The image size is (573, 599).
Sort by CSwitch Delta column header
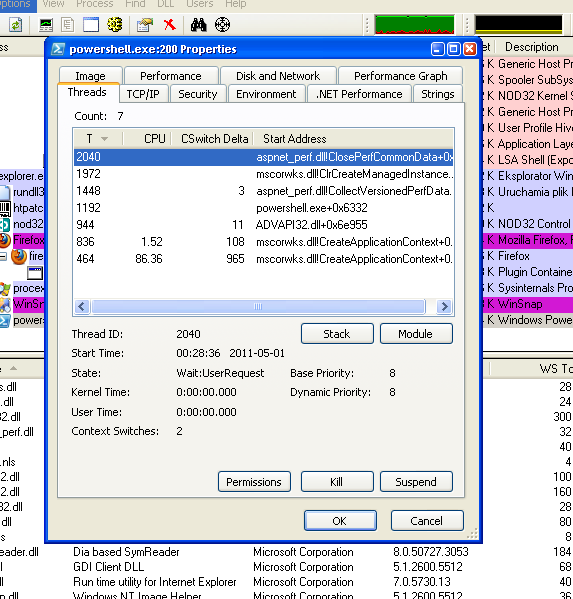pos(212,139)
